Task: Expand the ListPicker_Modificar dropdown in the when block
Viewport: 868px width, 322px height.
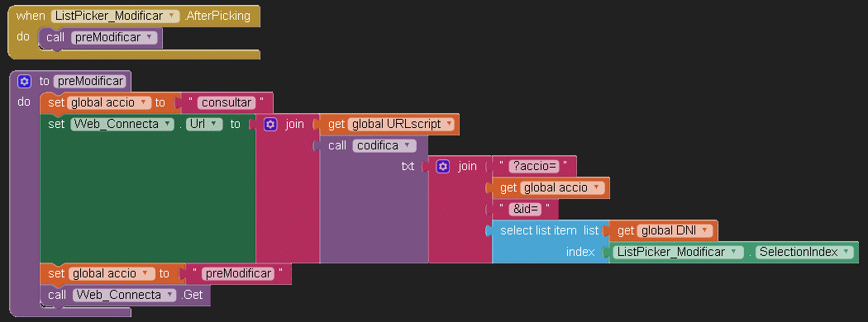Action: pos(172,17)
